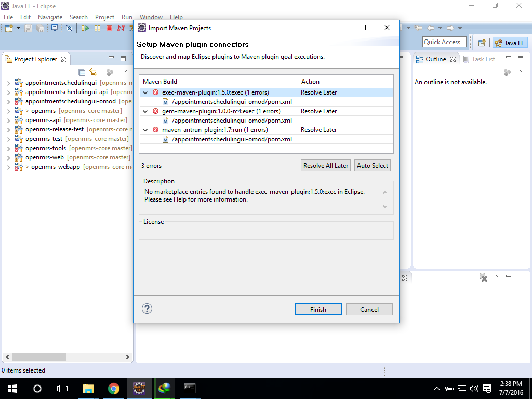Click the Forward navigation arrow in the toolbar
Viewport: 532px width, 399px height.
coord(450,28)
